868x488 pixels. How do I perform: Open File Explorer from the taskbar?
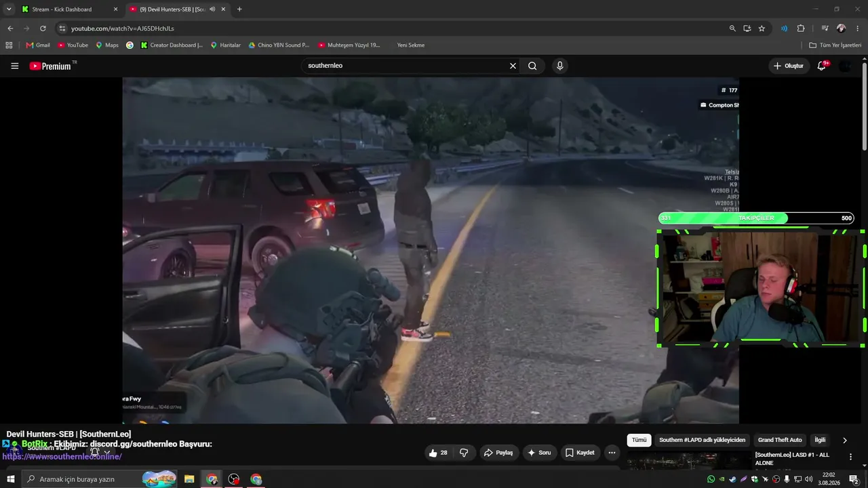pyautogui.click(x=189, y=479)
